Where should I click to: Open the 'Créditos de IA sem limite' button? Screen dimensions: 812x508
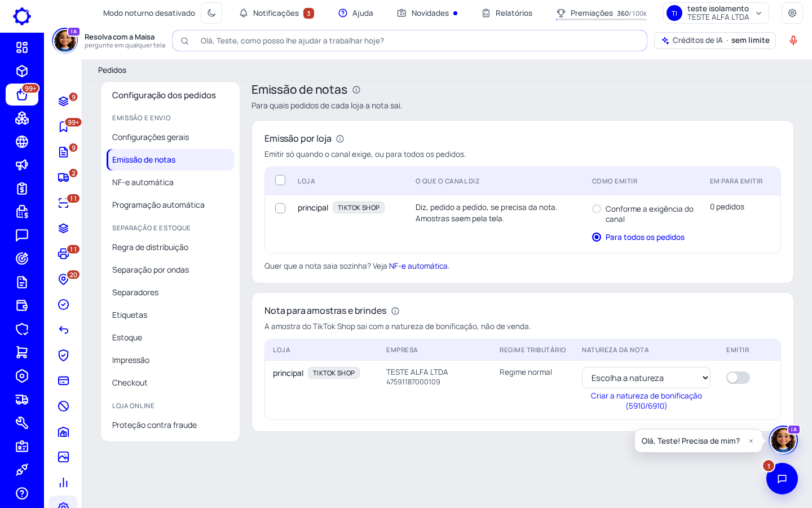pyautogui.click(x=715, y=41)
